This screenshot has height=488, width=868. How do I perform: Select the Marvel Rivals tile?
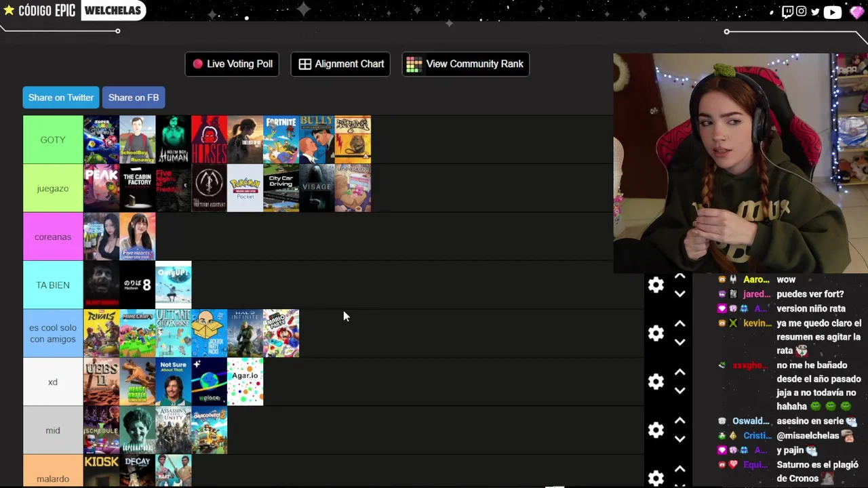101,333
